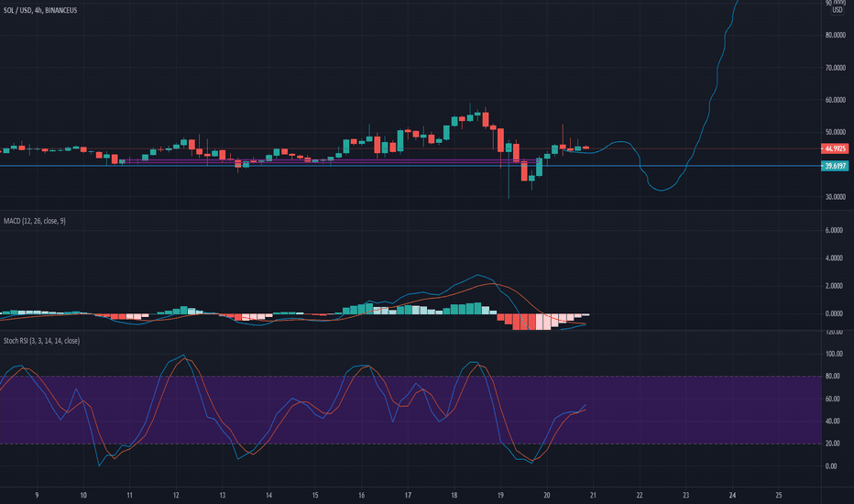Screen dimensions: 854x504
Task: Click the current price label 44.9925
Action: [x=835, y=148]
